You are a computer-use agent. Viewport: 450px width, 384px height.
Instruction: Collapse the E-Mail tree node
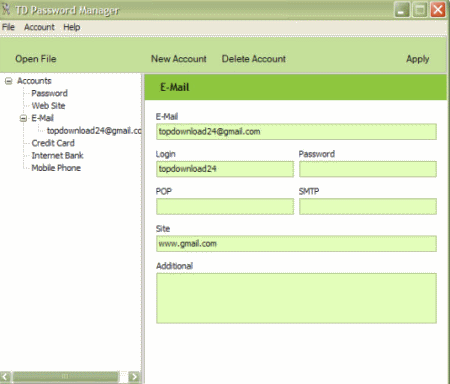coord(23,118)
